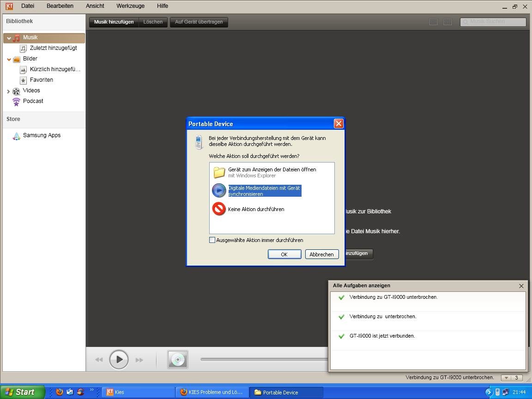The width and height of the screenshot is (532, 399).
Task: Click Abbrechen in the Portable Device dialog
Action: [321, 254]
